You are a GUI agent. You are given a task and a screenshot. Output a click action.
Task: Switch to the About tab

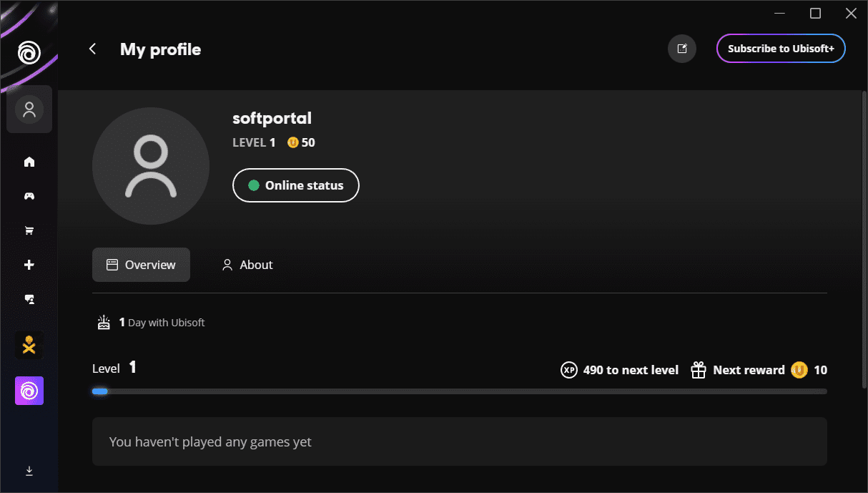coord(247,265)
